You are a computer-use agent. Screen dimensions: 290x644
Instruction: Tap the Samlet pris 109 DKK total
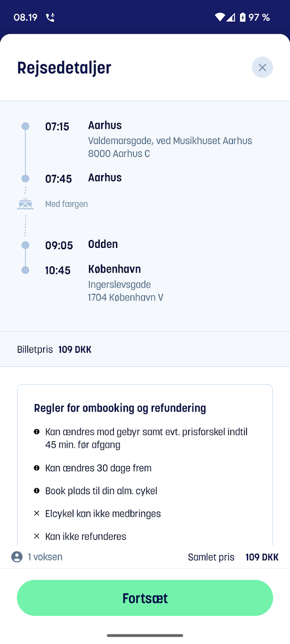pos(233,557)
